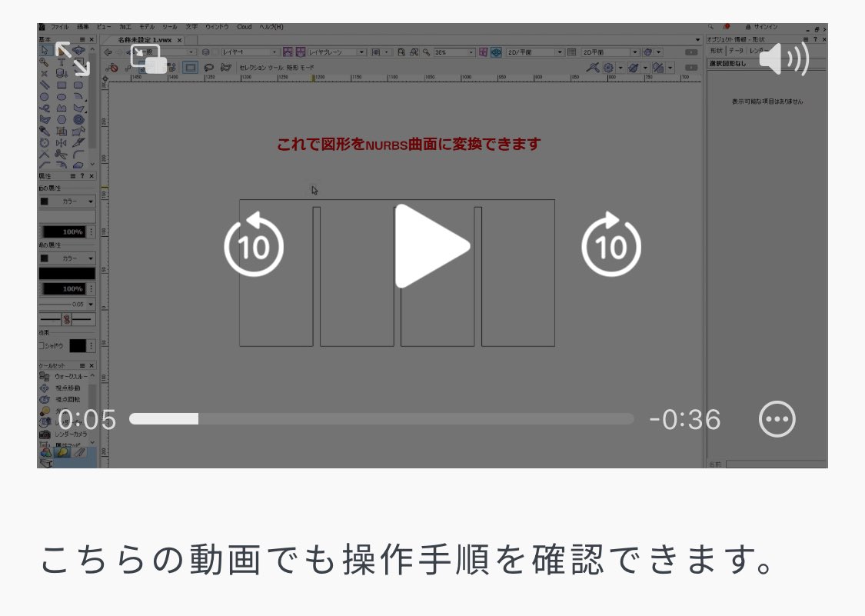Select the Ellipse (oval) tool
Screen dimensions: 865x616
(x=62, y=97)
